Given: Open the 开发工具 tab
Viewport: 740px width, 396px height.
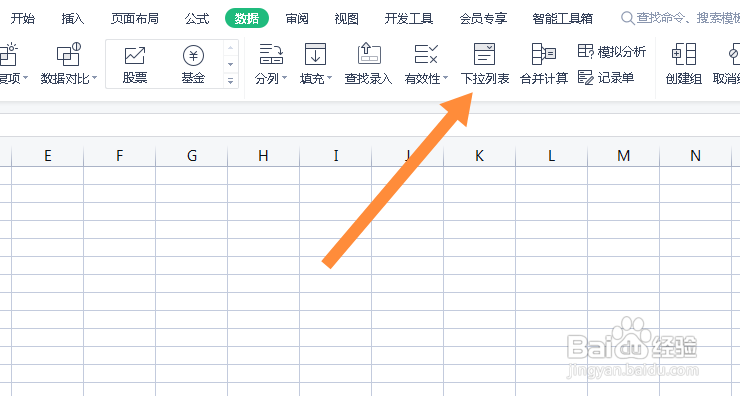Looking at the screenshot, I should (409, 18).
